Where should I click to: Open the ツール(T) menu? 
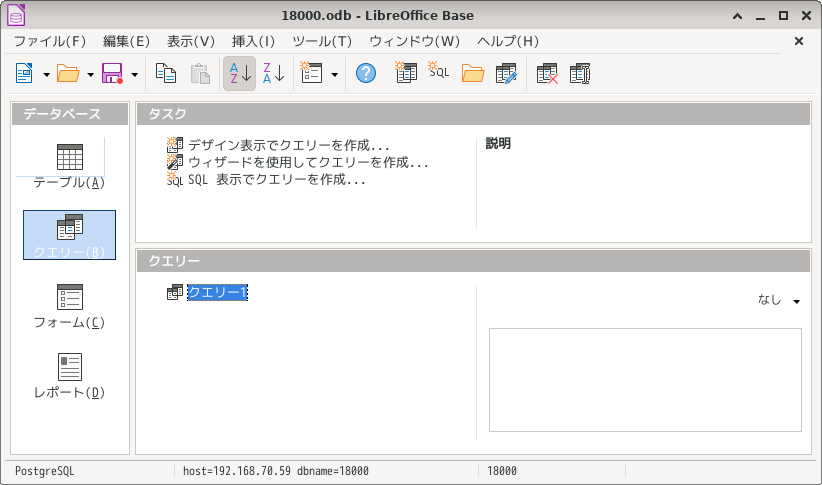coord(322,41)
